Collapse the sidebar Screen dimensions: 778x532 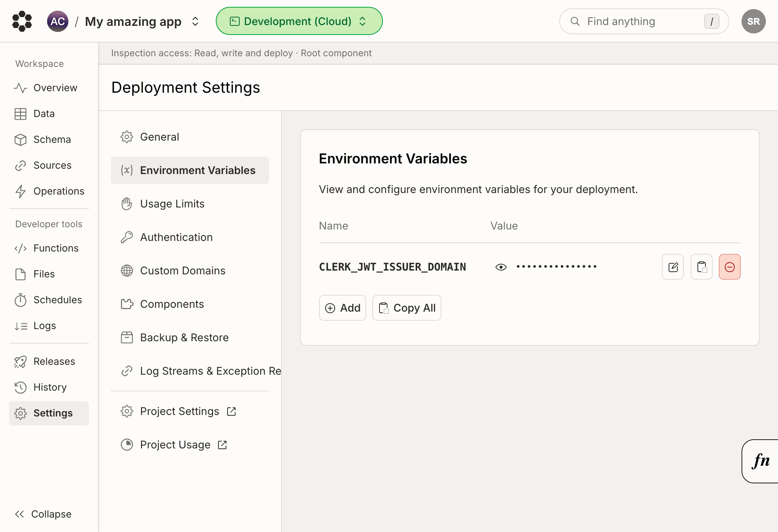pyautogui.click(x=43, y=514)
